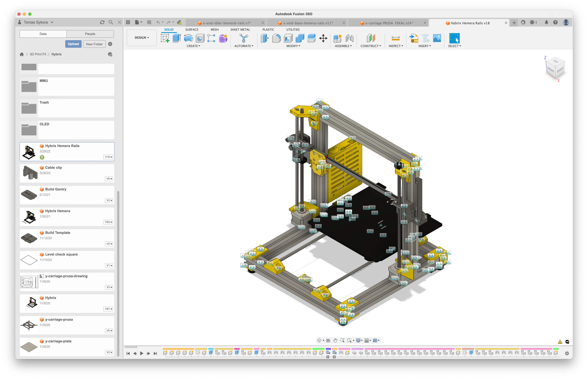Open timeline settings gear
The image size is (588, 379).
[567, 353]
